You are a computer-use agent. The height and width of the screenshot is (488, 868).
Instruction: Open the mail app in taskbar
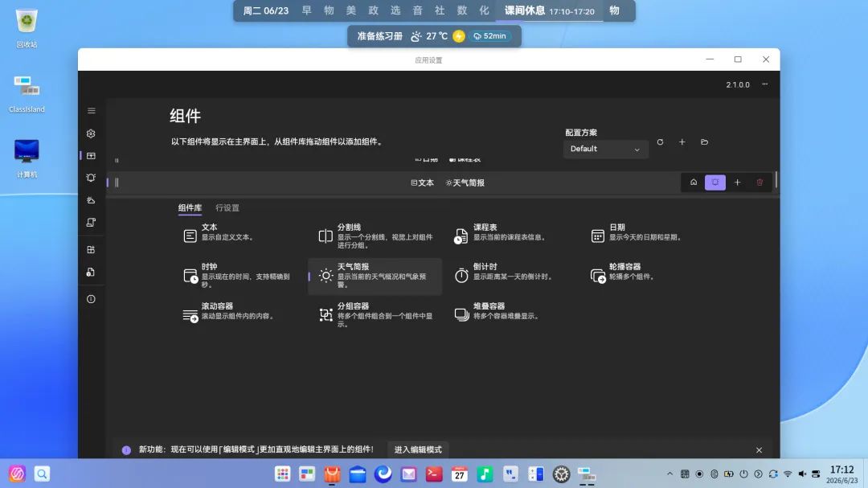click(x=408, y=474)
